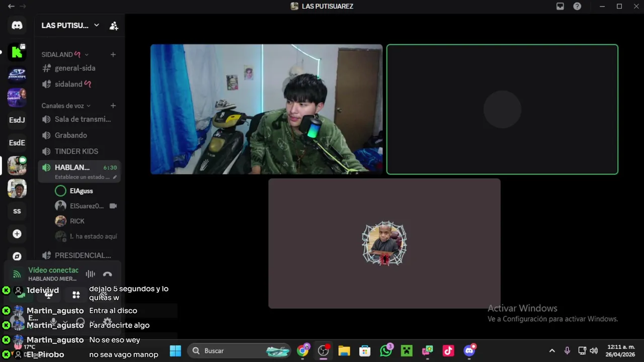Open Discord from the taskbar
Image resolution: width=644 pixels, height=362 pixels.
click(x=469, y=350)
